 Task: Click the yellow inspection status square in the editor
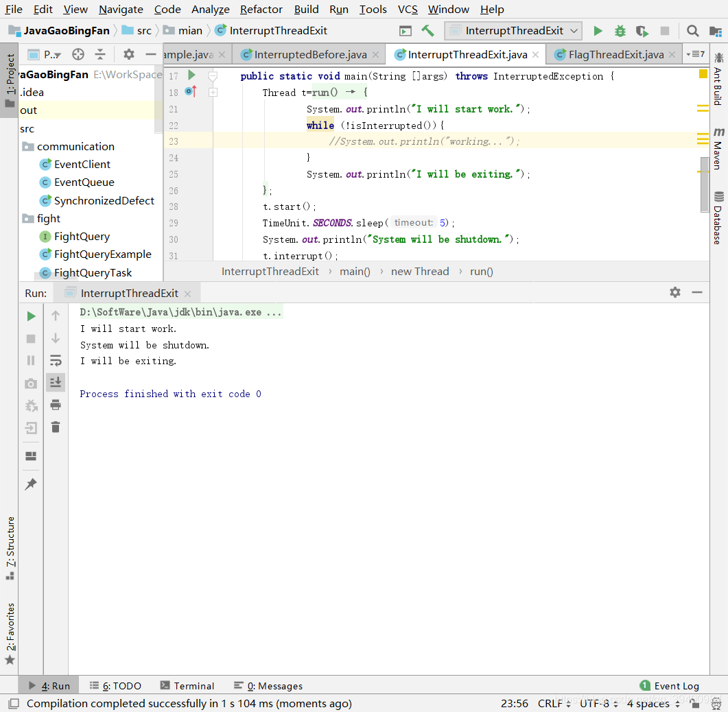(x=703, y=74)
